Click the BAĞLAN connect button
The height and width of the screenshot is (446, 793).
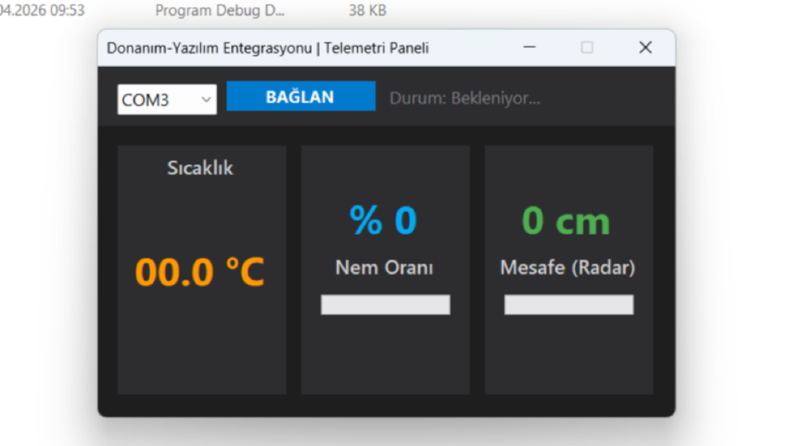(x=301, y=96)
